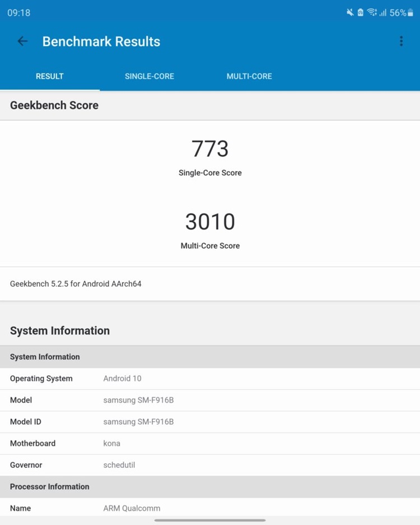Tap the 09:18 clock in status bar

coord(18,13)
